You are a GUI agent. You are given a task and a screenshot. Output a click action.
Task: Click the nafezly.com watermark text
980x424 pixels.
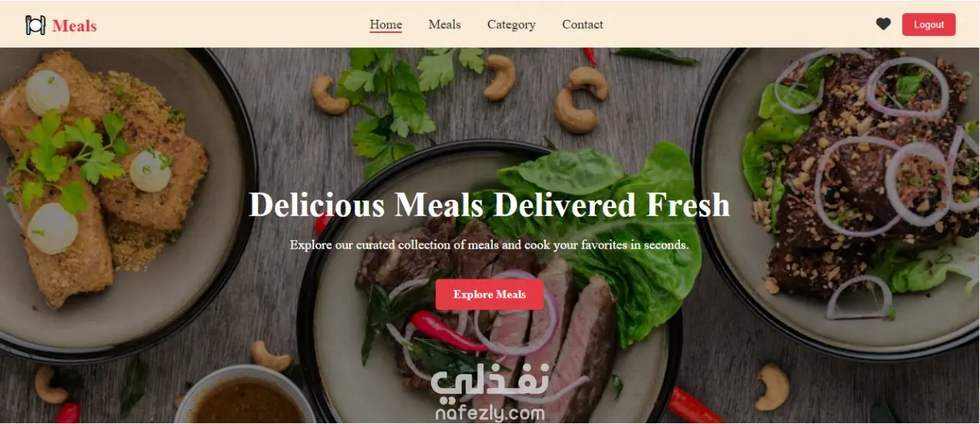pos(490,413)
